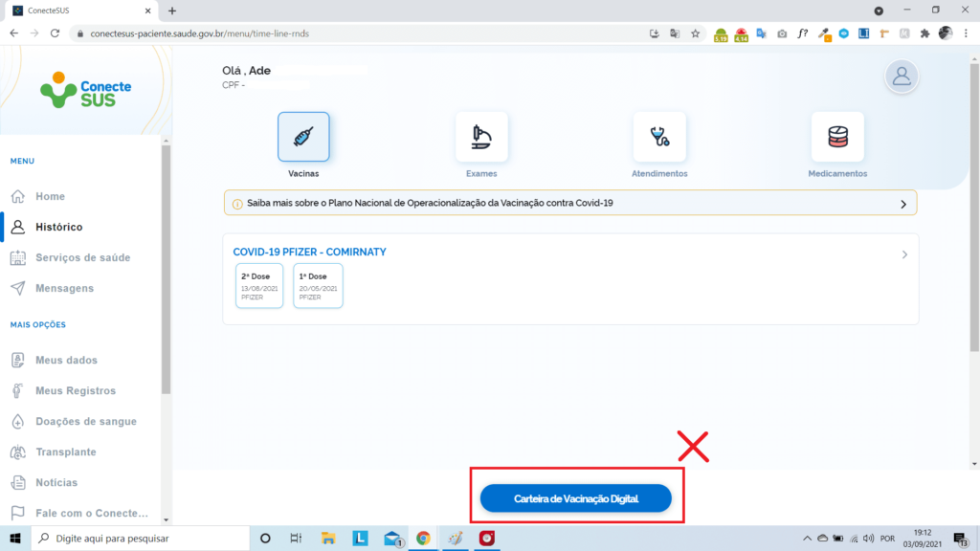Click the user profile avatar icon
Viewport: 980px width, 551px height.
click(x=902, y=77)
